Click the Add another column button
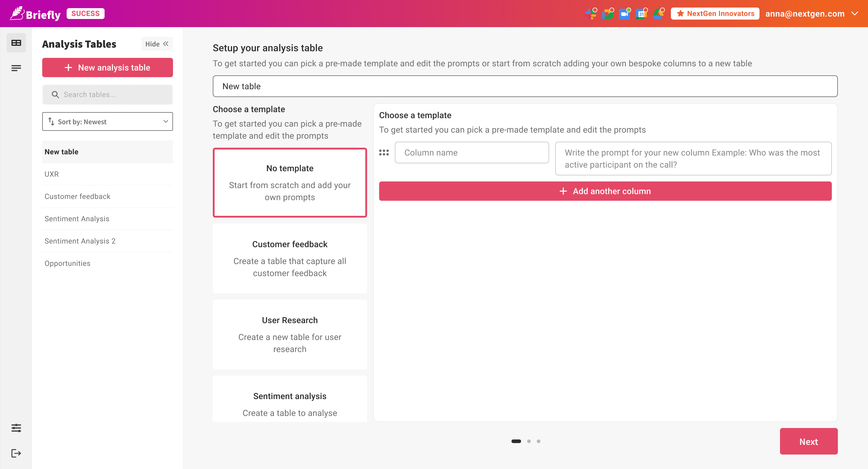868x469 pixels. pyautogui.click(x=605, y=191)
